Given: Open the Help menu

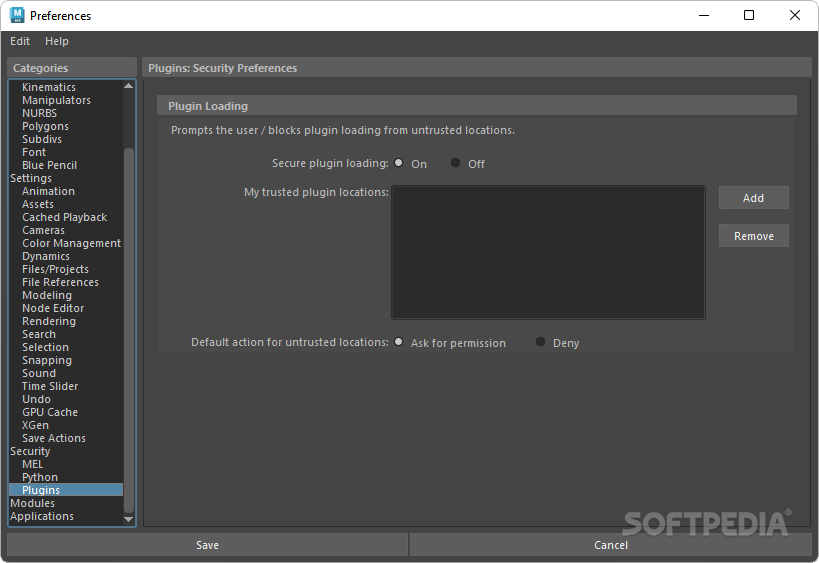Looking at the screenshot, I should [56, 41].
